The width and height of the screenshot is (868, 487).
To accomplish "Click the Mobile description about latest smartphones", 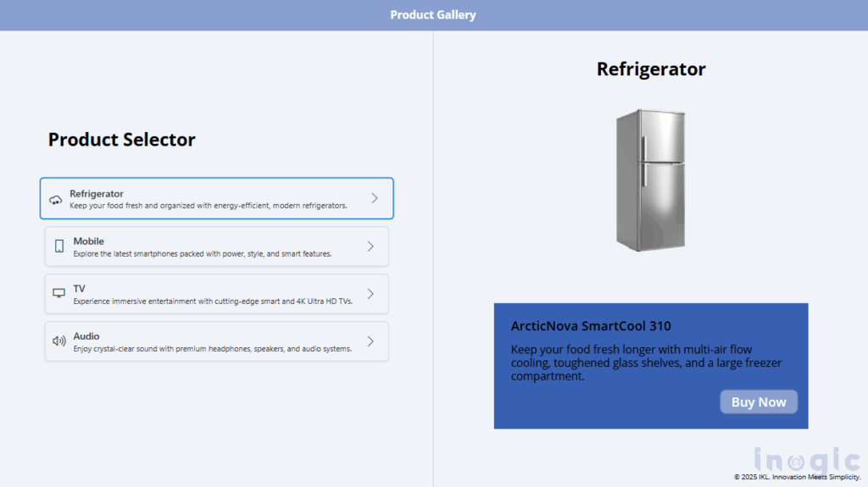I will point(202,254).
